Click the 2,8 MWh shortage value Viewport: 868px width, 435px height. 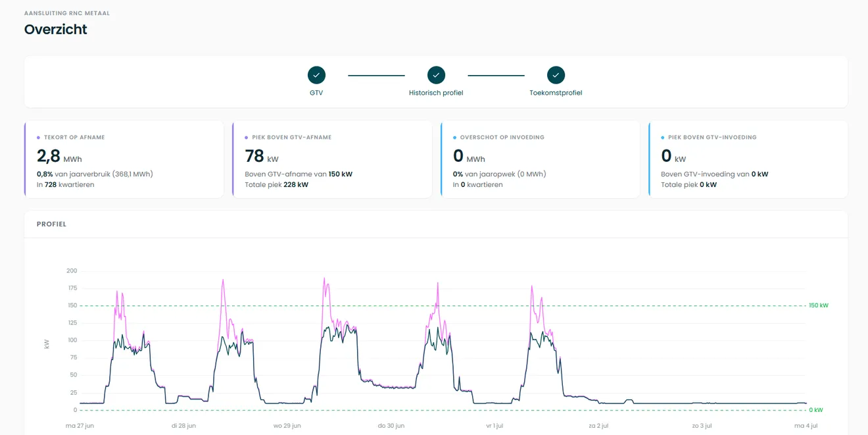click(x=59, y=156)
